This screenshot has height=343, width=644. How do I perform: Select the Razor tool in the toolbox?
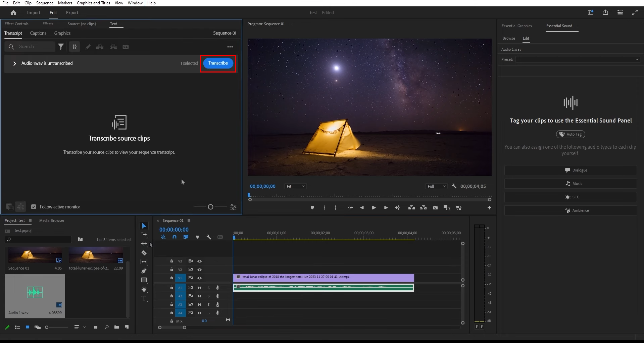click(144, 253)
